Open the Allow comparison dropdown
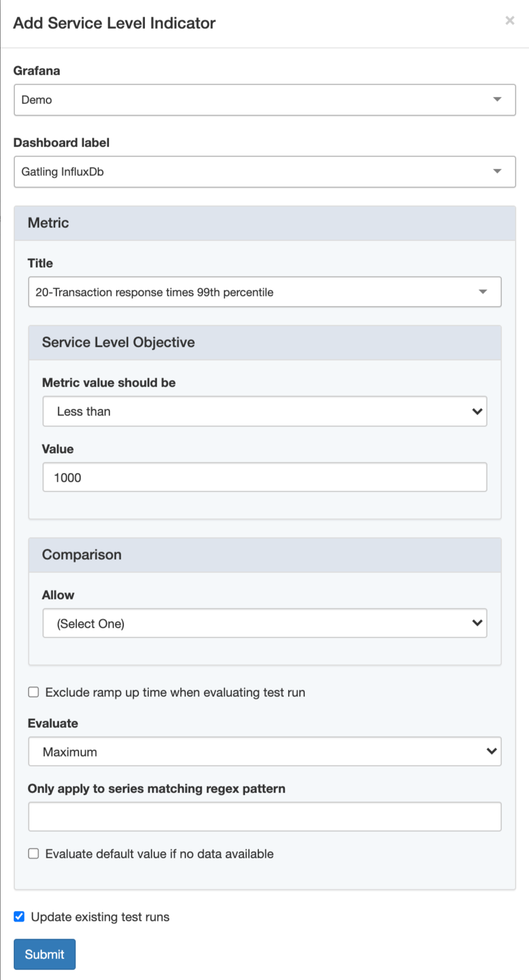This screenshot has height=980, width=529. coord(264,623)
